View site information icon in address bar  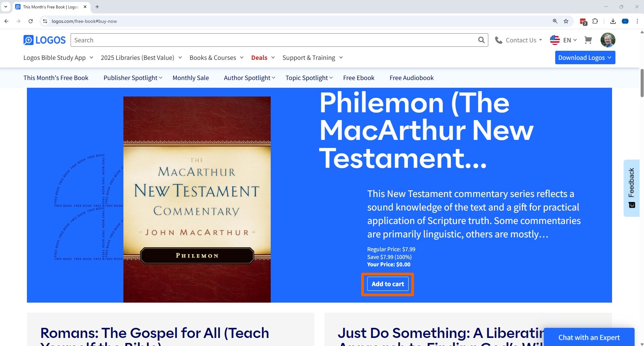pos(45,21)
